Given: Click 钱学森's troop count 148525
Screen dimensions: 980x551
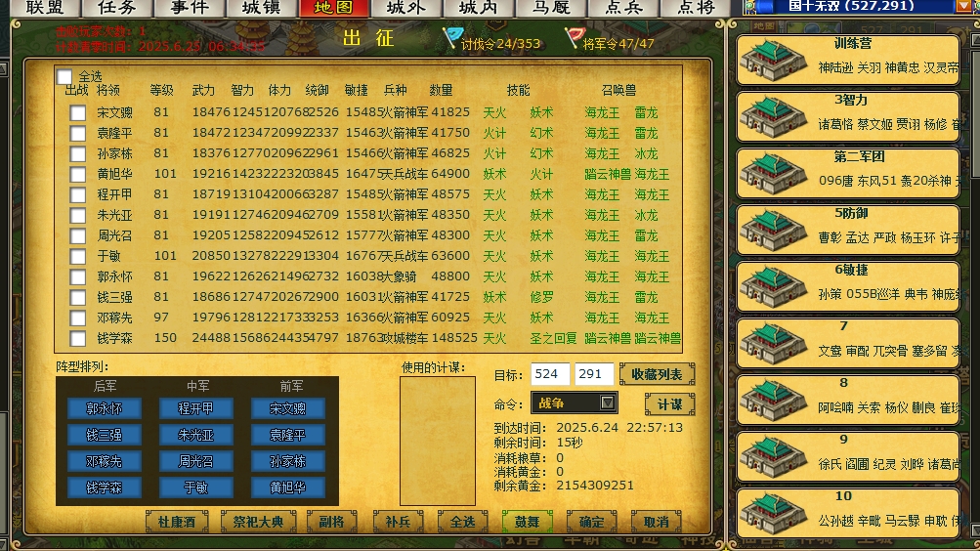Looking at the screenshot, I should coord(454,338).
